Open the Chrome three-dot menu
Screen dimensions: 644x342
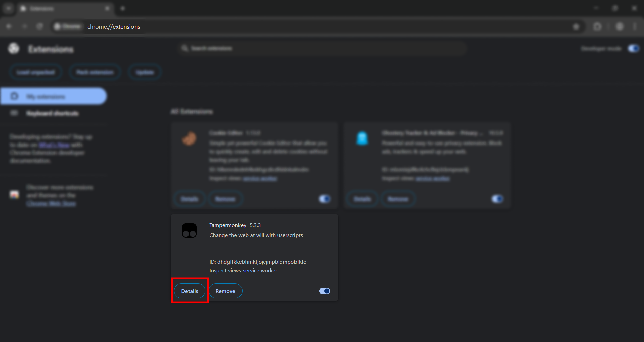click(635, 26)
